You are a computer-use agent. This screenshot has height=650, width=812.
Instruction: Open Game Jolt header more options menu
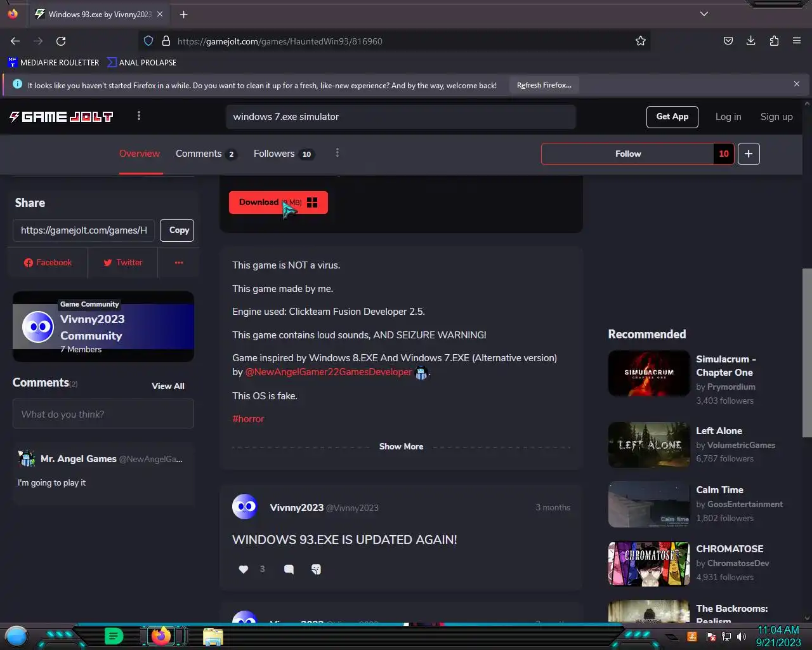tap(139, 116)
